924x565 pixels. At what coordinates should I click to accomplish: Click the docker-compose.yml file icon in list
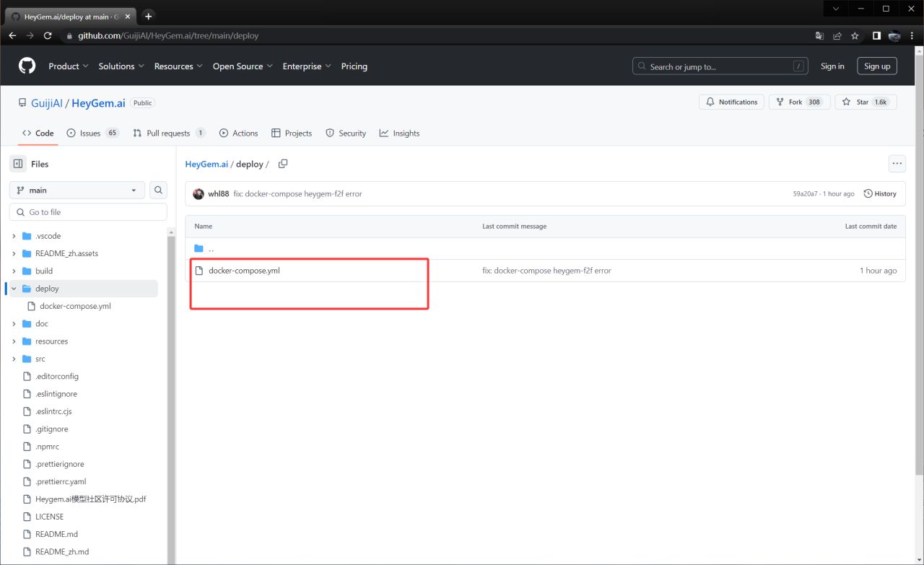pyautogui.click(x=199, y=271)
